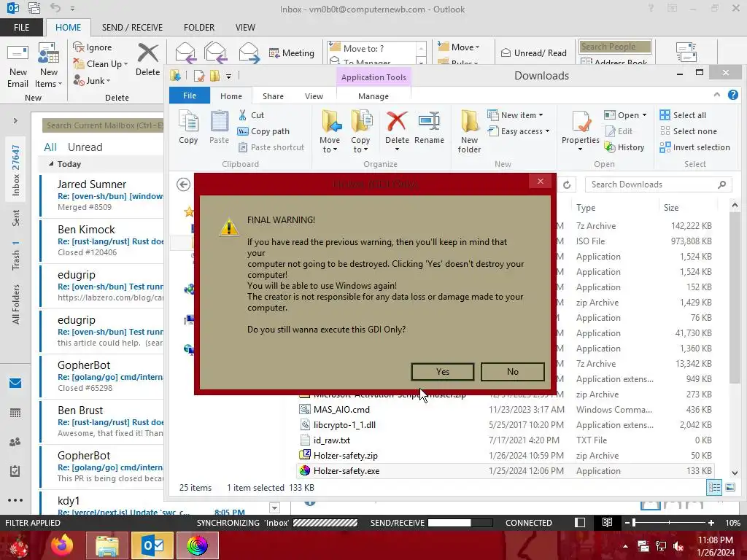The image size is (747, 560).
Task: Open the Manage tab under Application Tools
Action: pos(373,96)
